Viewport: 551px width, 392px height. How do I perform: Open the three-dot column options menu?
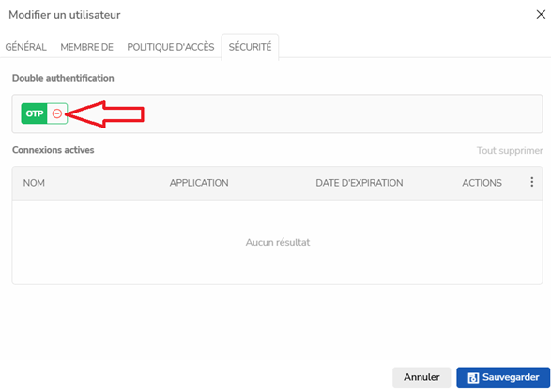pyautogui.click(x=531, y=182)
